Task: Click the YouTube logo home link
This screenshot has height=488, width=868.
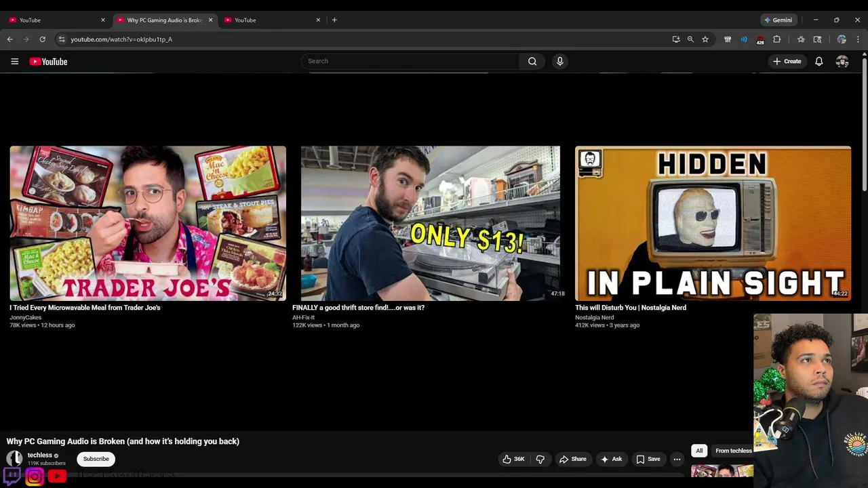Action: pos(48,62)
